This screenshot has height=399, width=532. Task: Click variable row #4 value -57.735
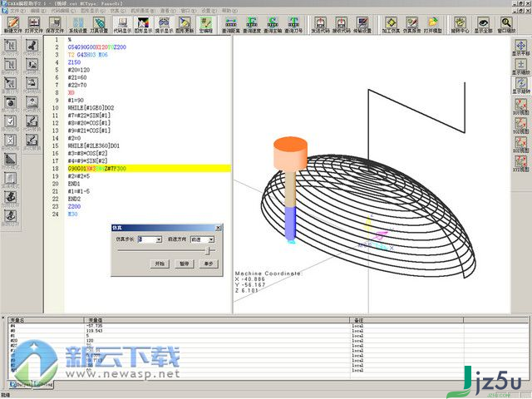tap(95, 326)
